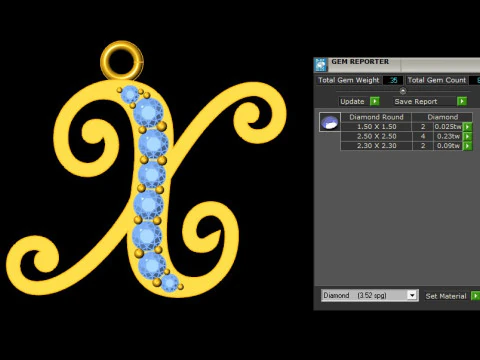Select the 1.50 X 1.50 size cell
The width and height of the screenshot is (480, 360).
pyautogui.click(x=376, y=127)
